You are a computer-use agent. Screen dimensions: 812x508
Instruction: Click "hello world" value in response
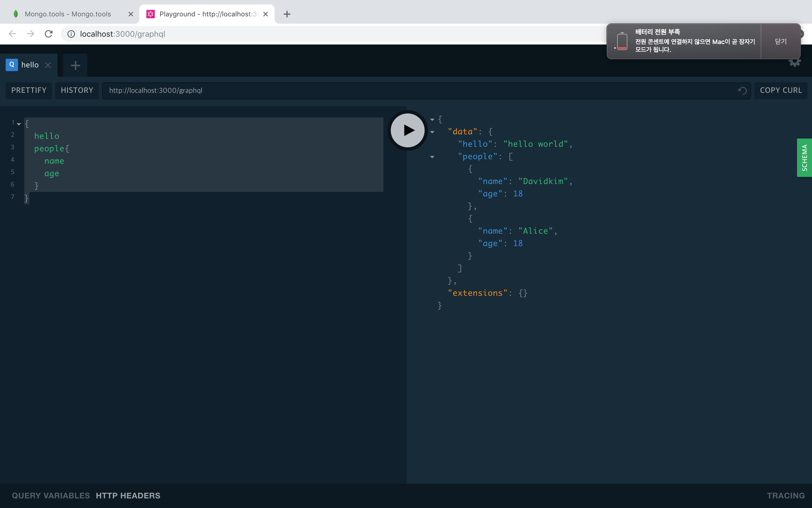[x=535, y=144]
